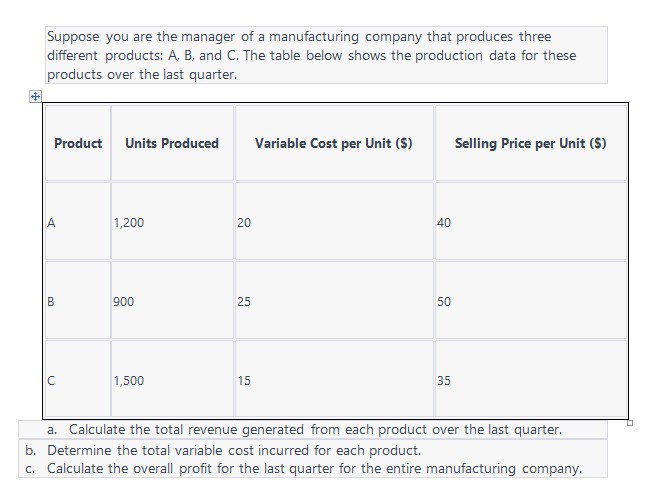
Task: Click the selling price cell showing 35
Action: coord(531,379)
